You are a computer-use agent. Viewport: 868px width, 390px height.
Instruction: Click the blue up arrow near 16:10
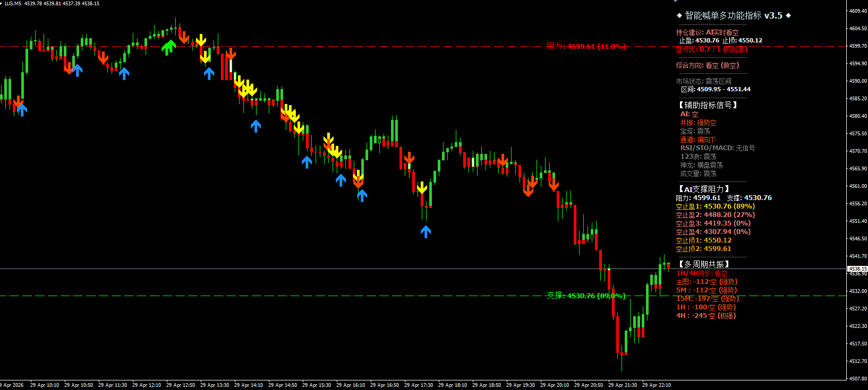point(341,180)
